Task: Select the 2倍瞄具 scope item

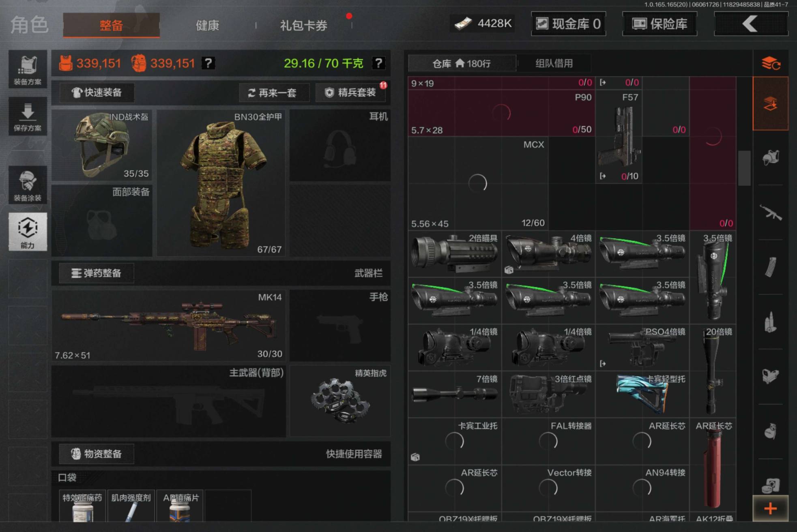Action: click(x=455, y=254)
